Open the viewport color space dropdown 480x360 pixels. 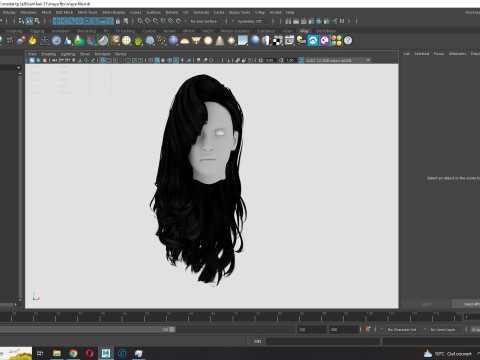(338, 60)
